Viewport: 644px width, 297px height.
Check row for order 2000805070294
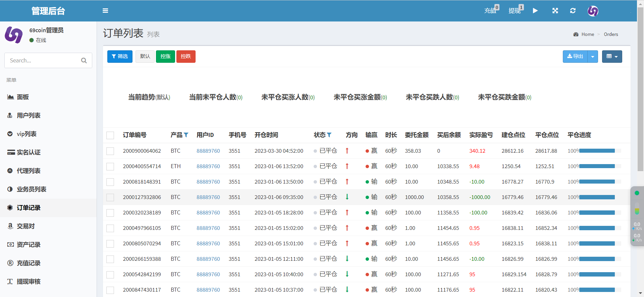[x=110, y=244]
